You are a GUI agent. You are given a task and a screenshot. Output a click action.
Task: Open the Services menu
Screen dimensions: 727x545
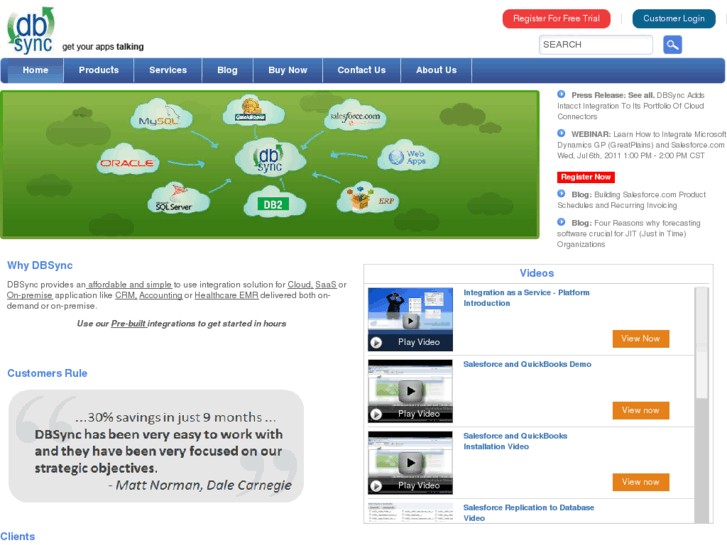(168, 70)
